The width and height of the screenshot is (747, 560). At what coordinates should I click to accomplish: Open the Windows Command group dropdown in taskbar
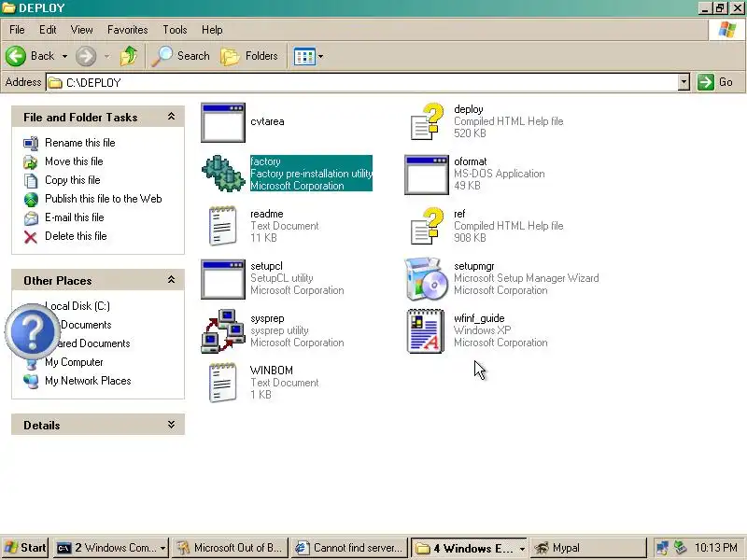[x=162, y=549]
